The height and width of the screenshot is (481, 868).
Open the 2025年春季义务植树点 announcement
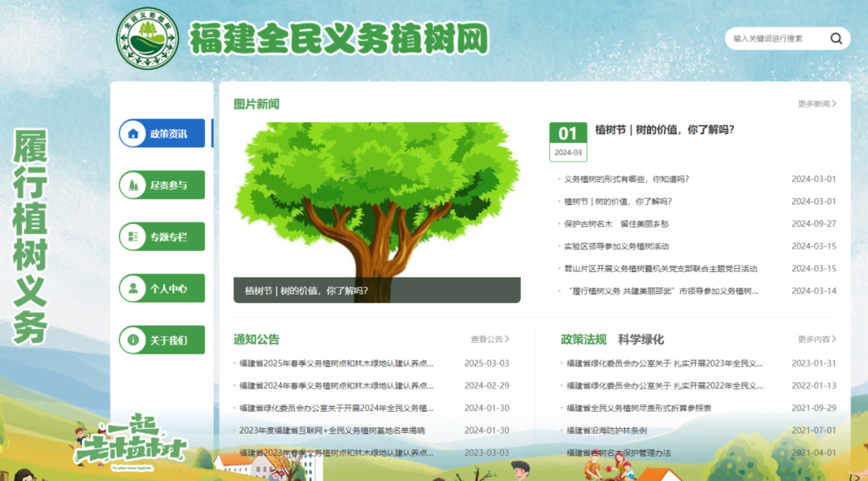click(x=337, y=364)
